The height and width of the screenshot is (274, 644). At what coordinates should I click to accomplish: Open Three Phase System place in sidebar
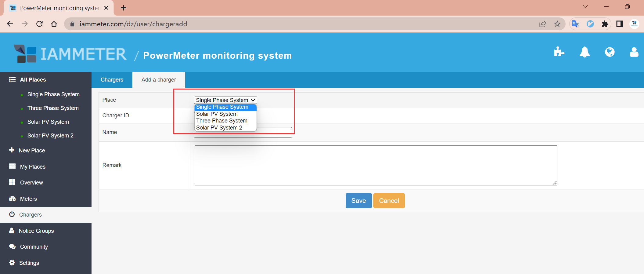click(53, 108)
